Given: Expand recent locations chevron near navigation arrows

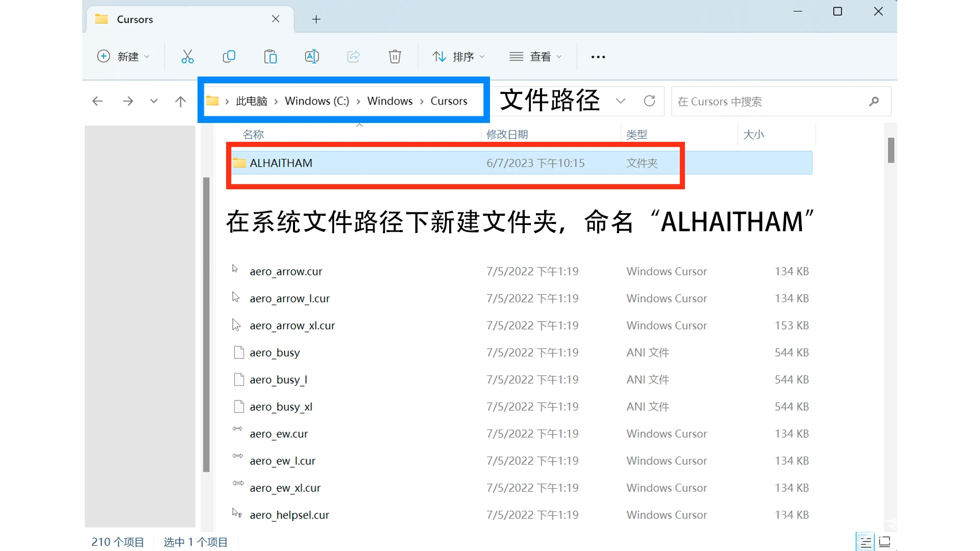Looking at the screenshot, I should click(154, 102).
